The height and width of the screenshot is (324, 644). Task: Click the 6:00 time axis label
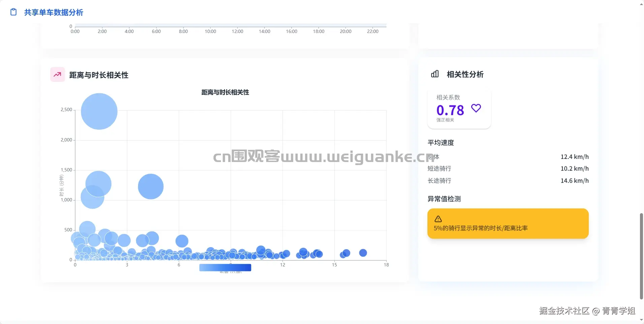tap(156, 31)
